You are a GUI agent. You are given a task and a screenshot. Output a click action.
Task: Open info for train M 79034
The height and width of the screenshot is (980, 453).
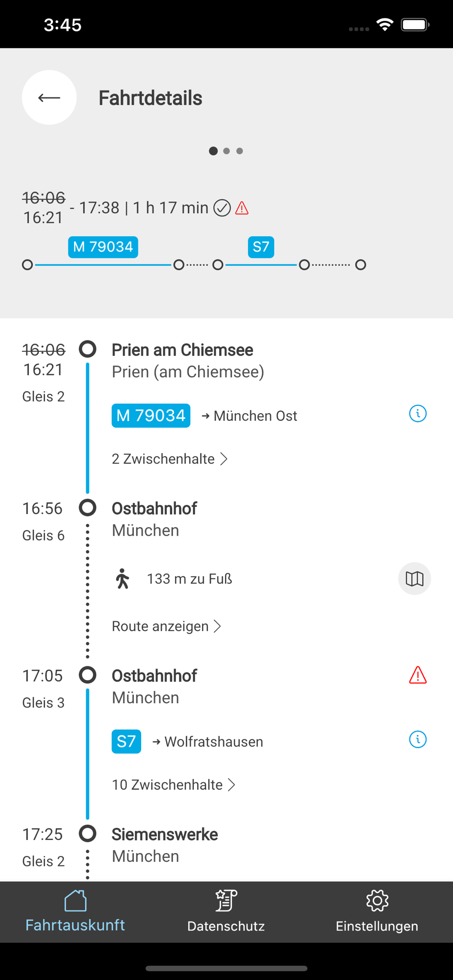418,414
